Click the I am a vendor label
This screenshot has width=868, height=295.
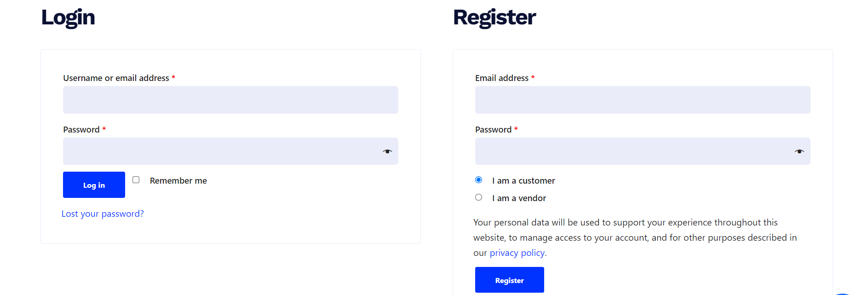(x=519, y=198)
